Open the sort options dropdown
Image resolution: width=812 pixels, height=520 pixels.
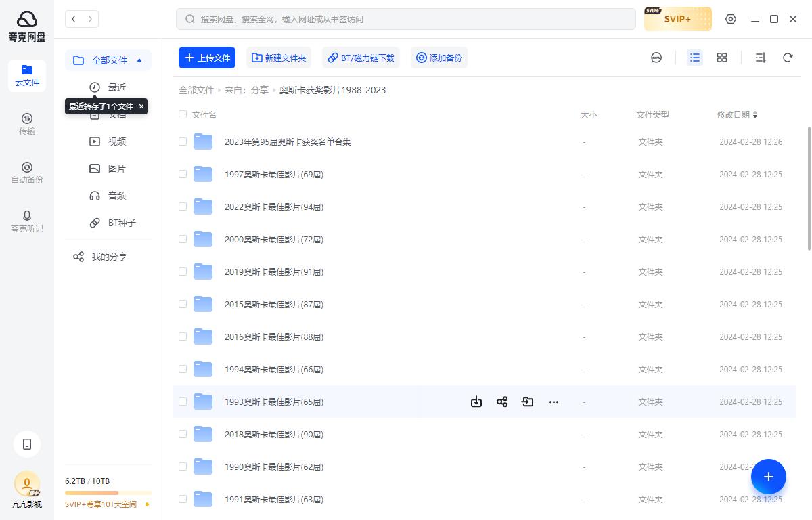[760, 58]
